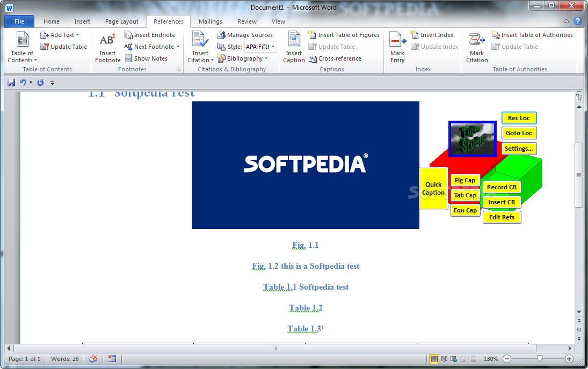Click the Tajie Studio logo thumbnail
This screenshot has height=369, width=588.
click(473, 139)
